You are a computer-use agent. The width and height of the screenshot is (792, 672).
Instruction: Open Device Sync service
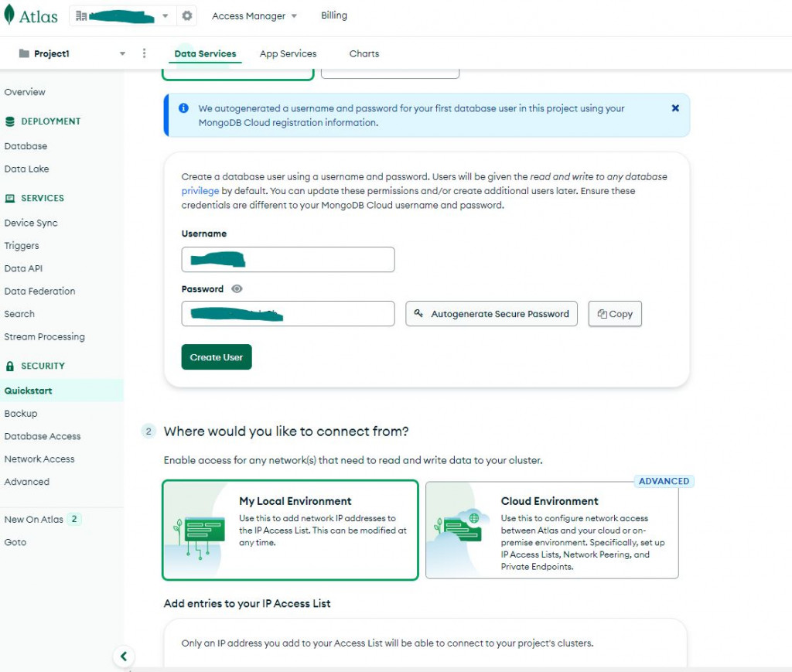(31, 223)
